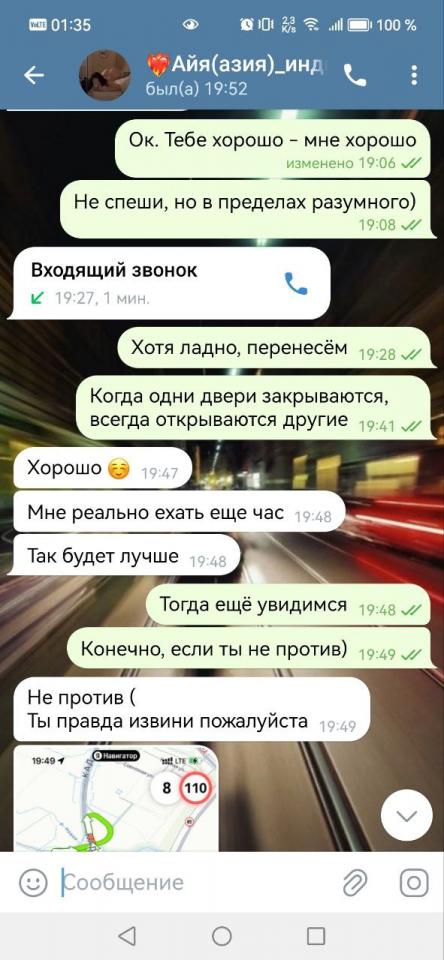This screenshot has width=444, height=960.
Task: Open the three-dot overflow menu
Action: (x=414, y=75)
